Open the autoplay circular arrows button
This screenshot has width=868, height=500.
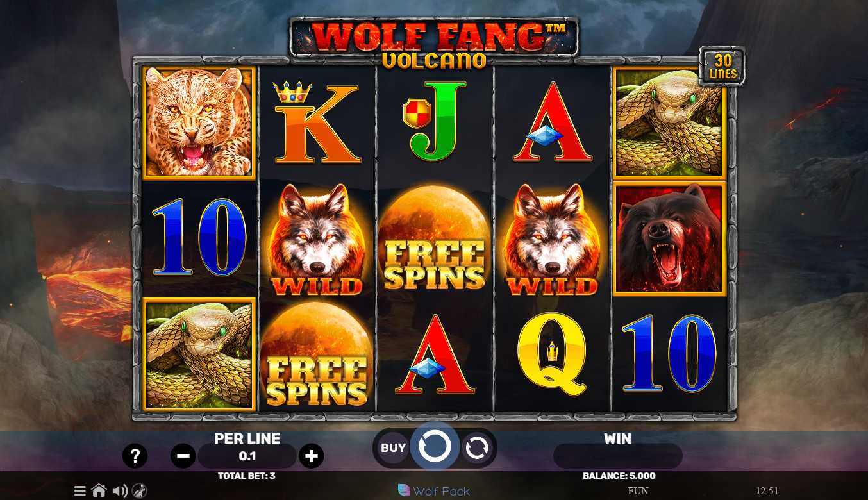[x=477, y=448]
